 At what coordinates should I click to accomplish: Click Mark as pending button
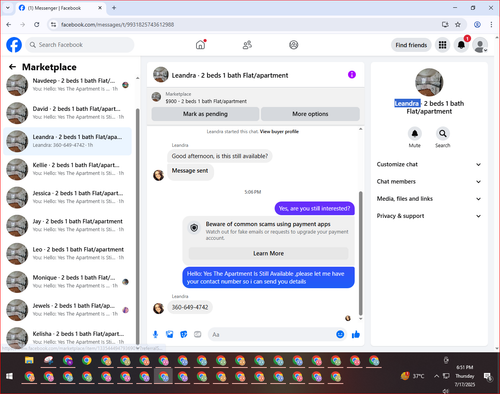(x=205, y=114)
